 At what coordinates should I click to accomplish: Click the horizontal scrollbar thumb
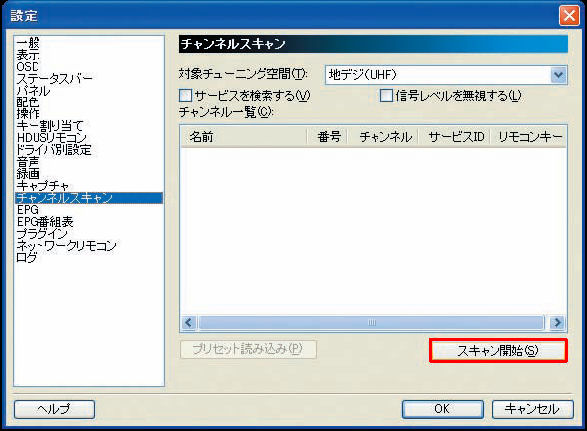pyautogui.click(x=371, y=322)
